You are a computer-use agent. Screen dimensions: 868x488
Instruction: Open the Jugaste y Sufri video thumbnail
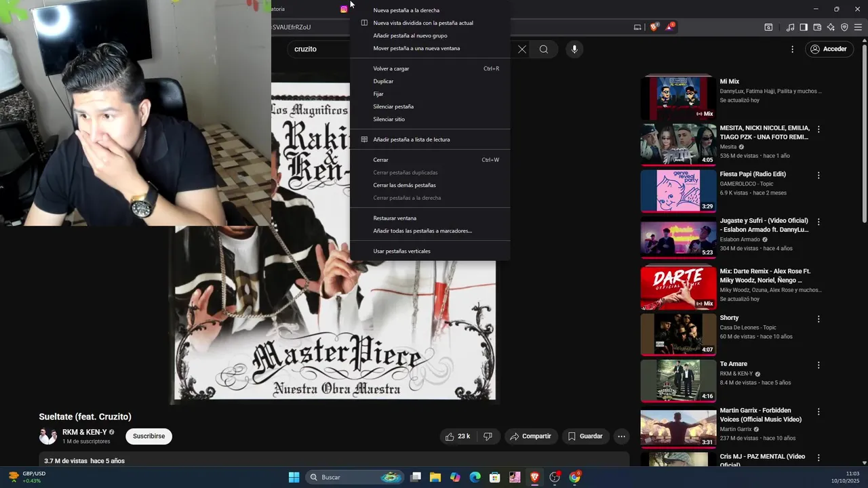coord(678,237)
